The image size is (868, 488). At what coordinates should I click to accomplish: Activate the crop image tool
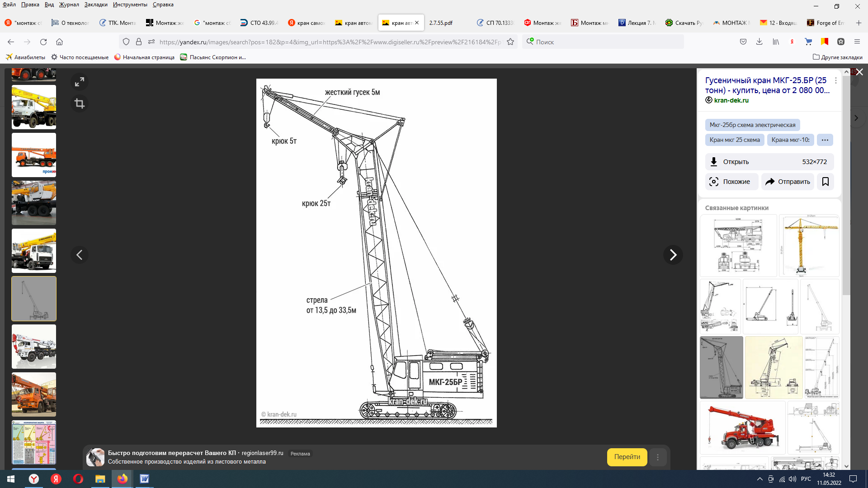pos(80,103)
